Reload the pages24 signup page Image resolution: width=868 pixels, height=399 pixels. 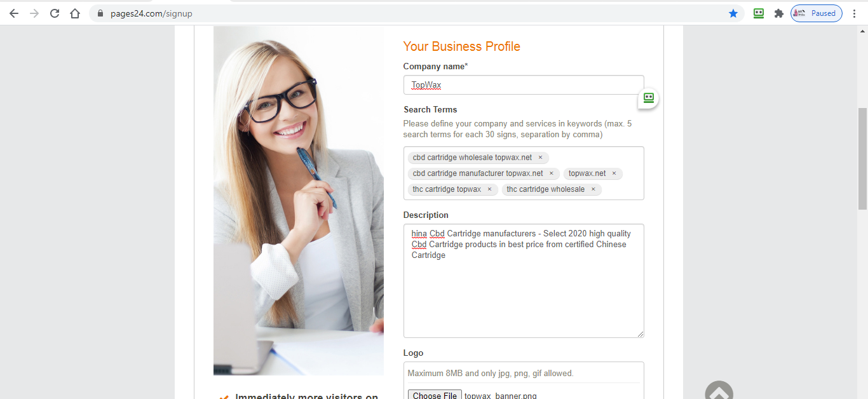click(55, 13)
